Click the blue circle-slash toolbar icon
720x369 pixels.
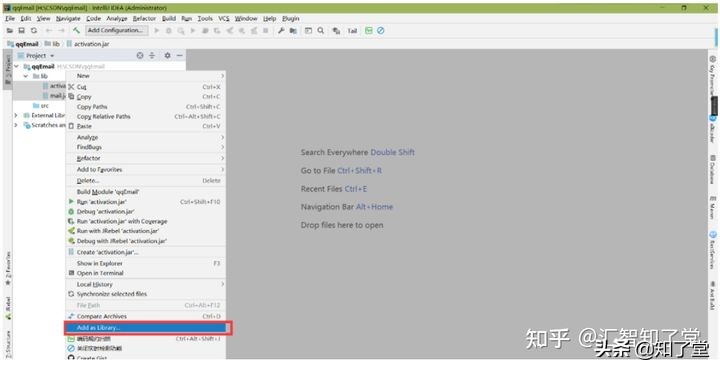pos(381,31)
